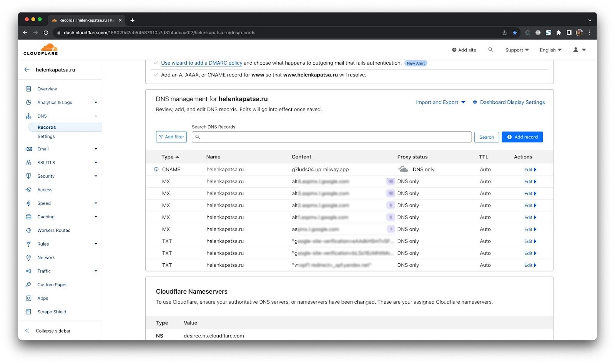Screen dimensions: 615x364
Task: Click the Rules filter icon
Action: 28,244
